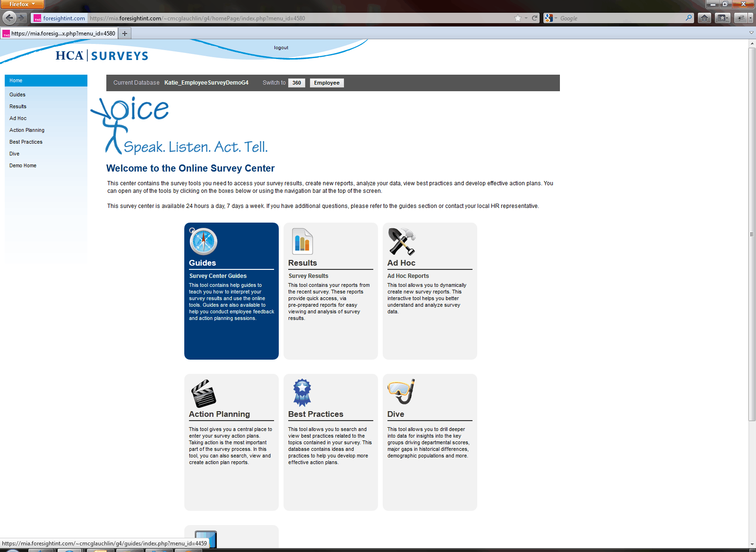Go back using the browser Back arrow
This screenshot has width=756, height=552.
pos(9,18)
